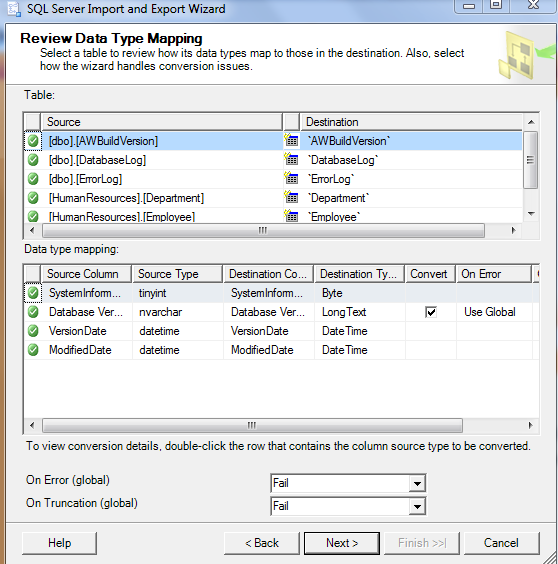The height and width of the screenshot is (564, 558).
Task: Click green status icon for AWBuildVersion row
Action: tap(33, 141)
